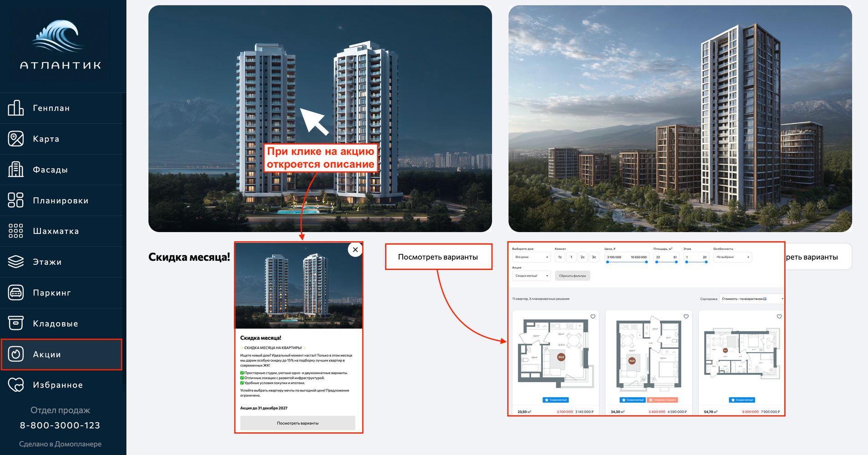Click the Паркинг car icon

[x=16, y=293]
